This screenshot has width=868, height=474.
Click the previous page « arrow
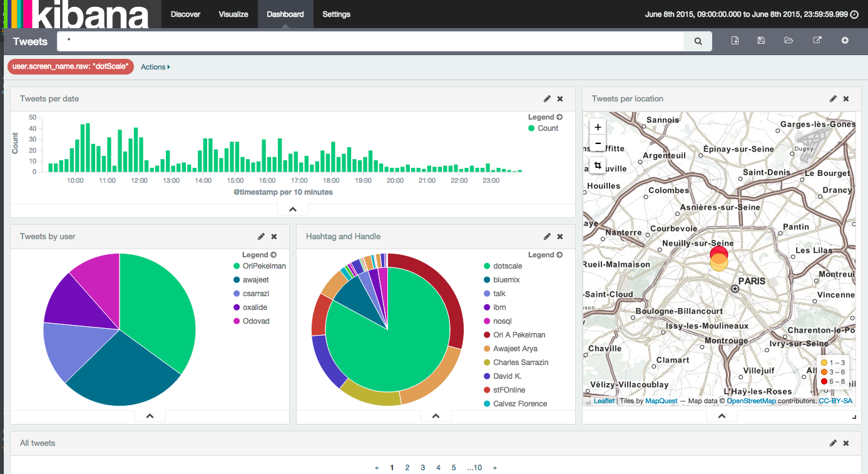pyautogui.click(x=377, y=468)
